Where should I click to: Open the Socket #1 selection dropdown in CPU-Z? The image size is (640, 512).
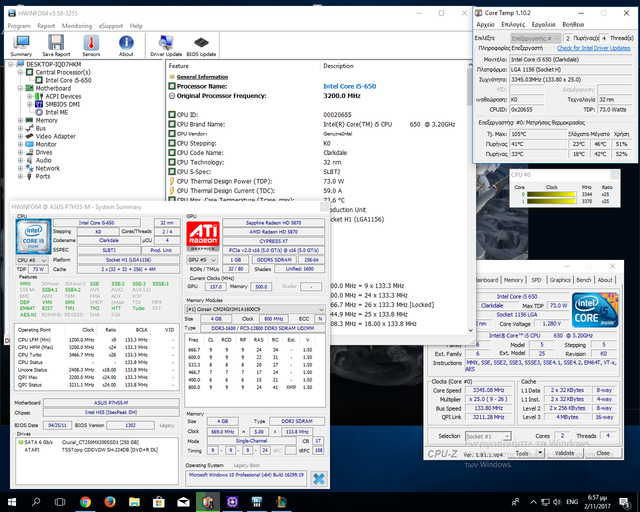tap(489, 436)
